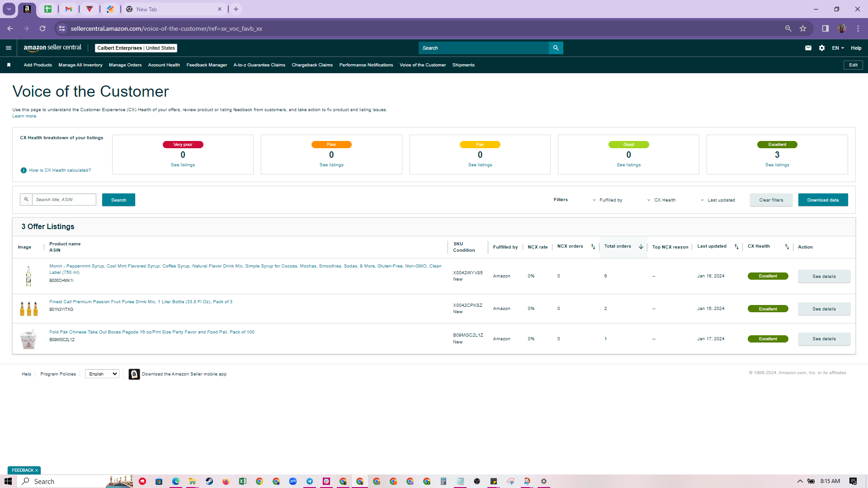Open Monin Peppermint Syrup product link

(245, 269)
